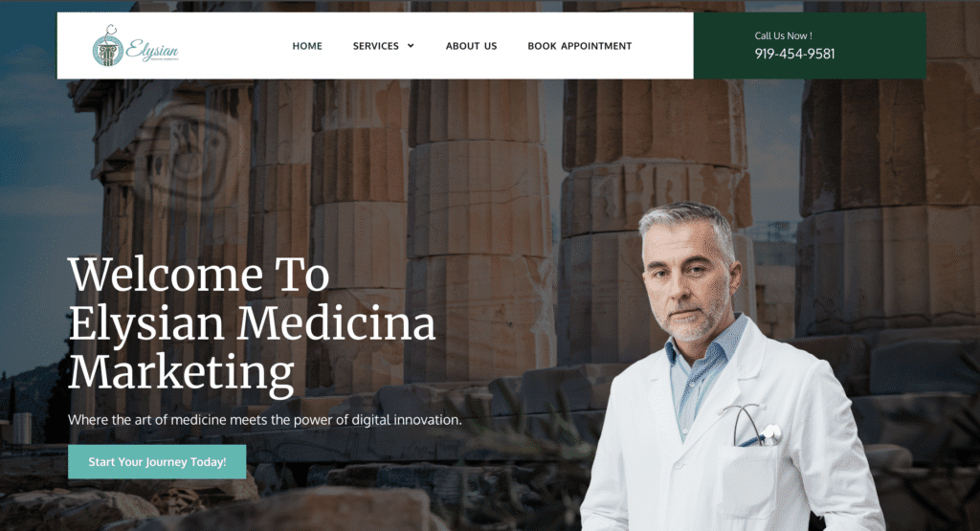Click the word 'Marketing' in the headline
This screenshot has height=531, width=980.
tap(181, 373)
